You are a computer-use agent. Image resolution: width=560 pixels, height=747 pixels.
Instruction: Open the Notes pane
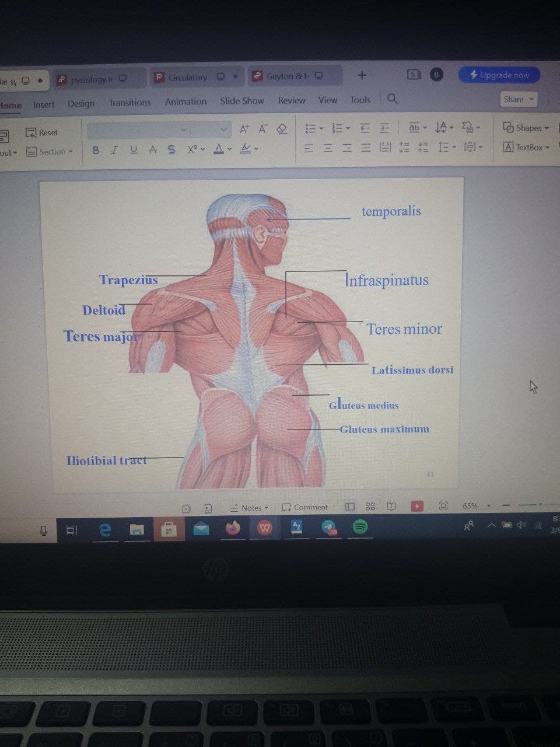(x=249, y=508)
